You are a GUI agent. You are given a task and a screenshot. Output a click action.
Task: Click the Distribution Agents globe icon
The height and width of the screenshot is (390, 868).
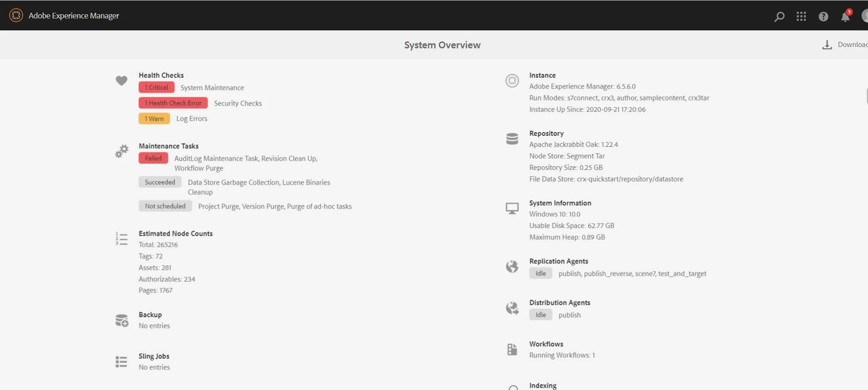coord(512,308)
